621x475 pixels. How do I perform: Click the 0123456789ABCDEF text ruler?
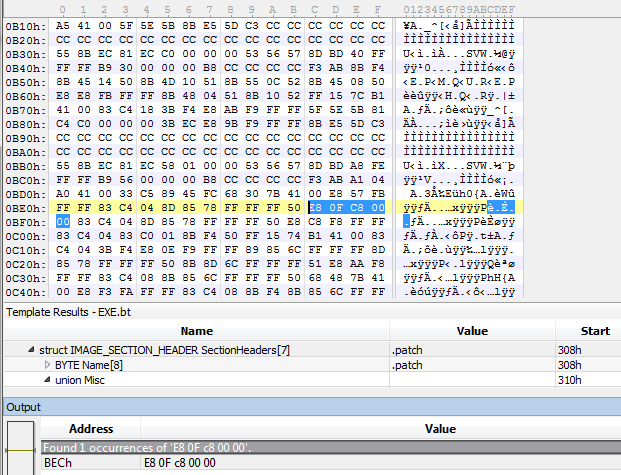click(x=459, y=9)
